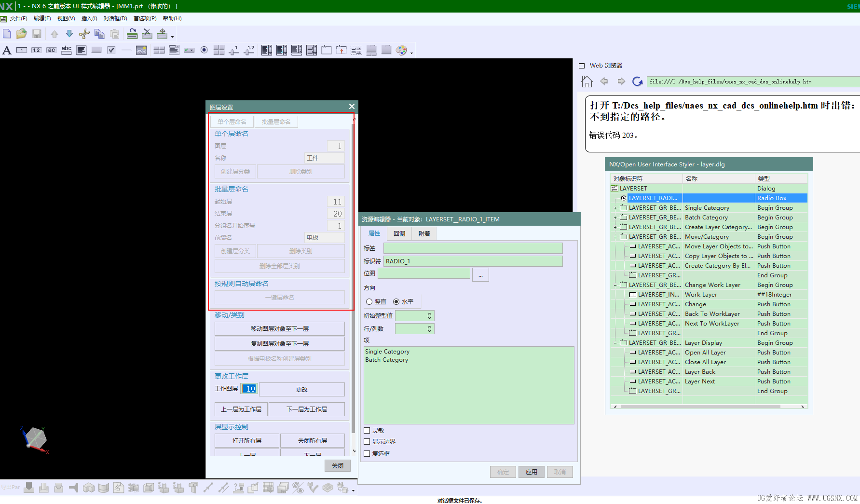Expand the Single Category group row

click(x=615, y=208)
